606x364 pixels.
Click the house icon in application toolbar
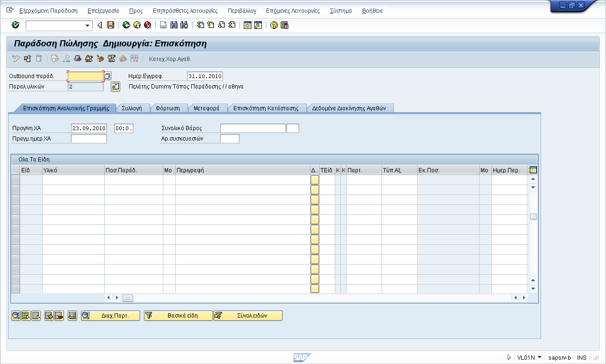[123, 59]
